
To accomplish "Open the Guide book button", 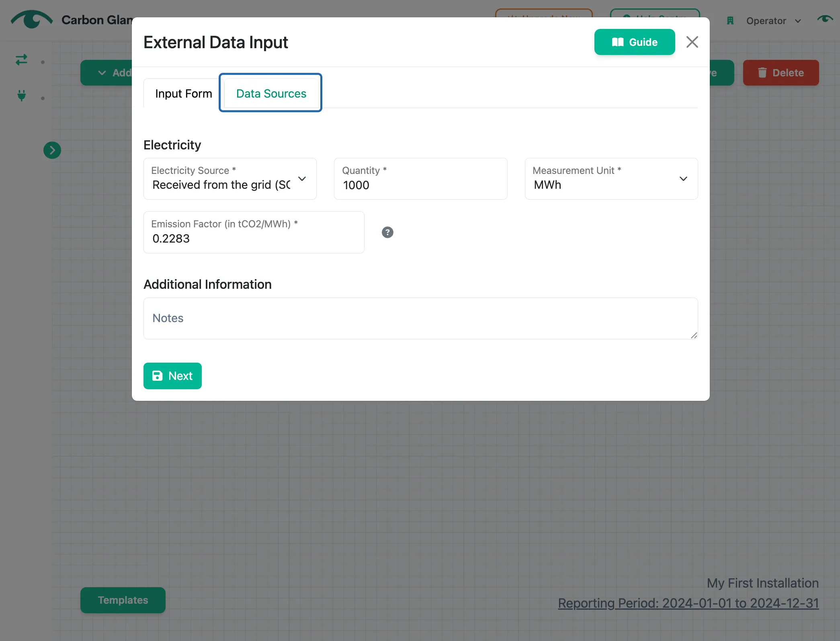I will (x=635, y=42).
